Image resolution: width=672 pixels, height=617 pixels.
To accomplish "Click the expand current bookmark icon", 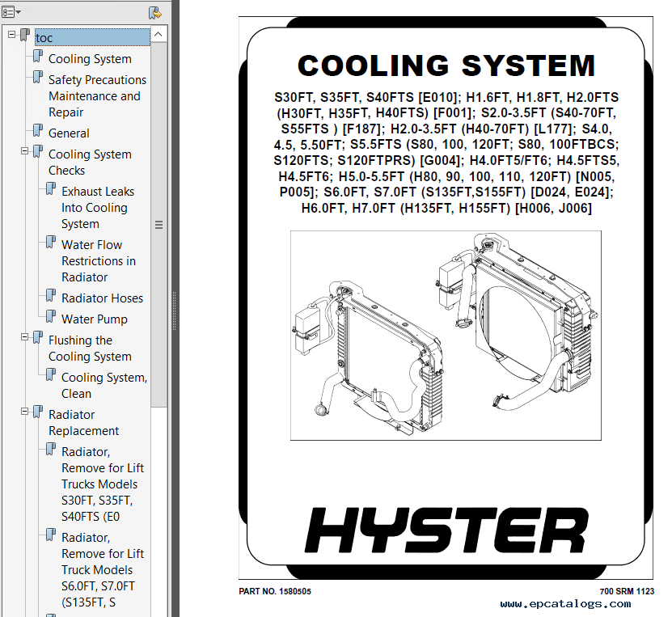I will [x=154, y=13].
